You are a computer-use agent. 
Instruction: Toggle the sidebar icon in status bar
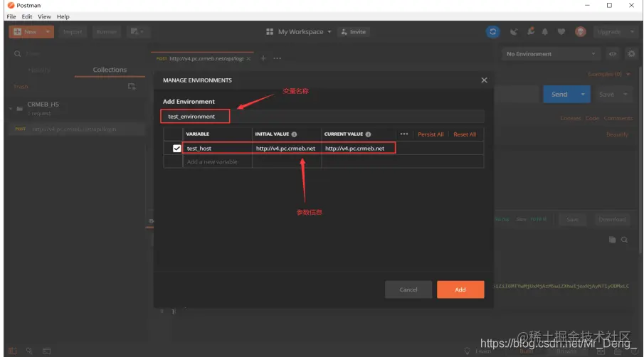13,351
